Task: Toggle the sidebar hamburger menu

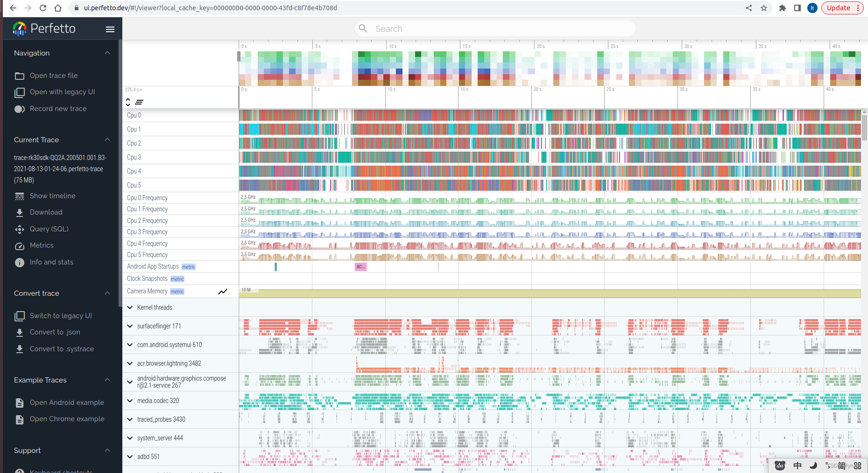Action: 110,29
